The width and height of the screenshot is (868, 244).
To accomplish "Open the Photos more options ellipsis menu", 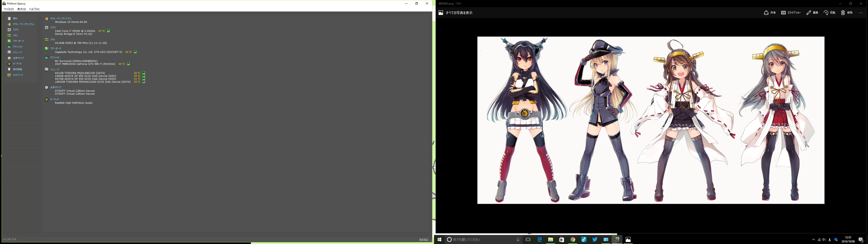I will (861, 13).
